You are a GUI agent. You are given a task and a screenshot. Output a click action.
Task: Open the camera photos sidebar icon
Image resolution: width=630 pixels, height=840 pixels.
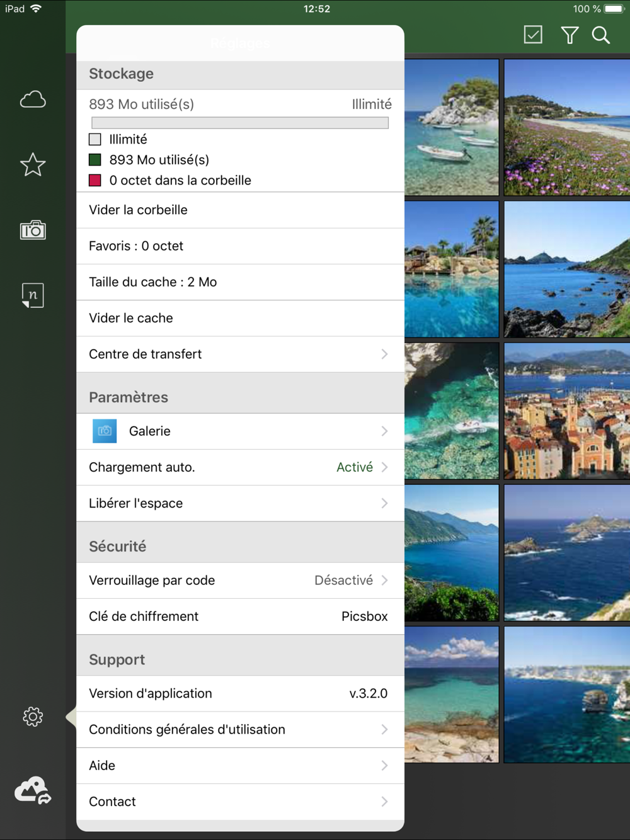click(x=33, y=230)
